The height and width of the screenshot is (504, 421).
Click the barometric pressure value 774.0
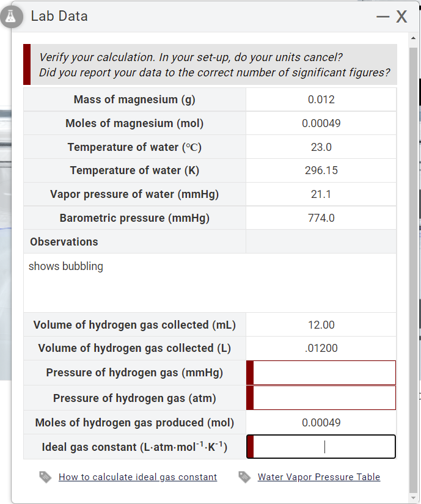click(x=321, y=217)
